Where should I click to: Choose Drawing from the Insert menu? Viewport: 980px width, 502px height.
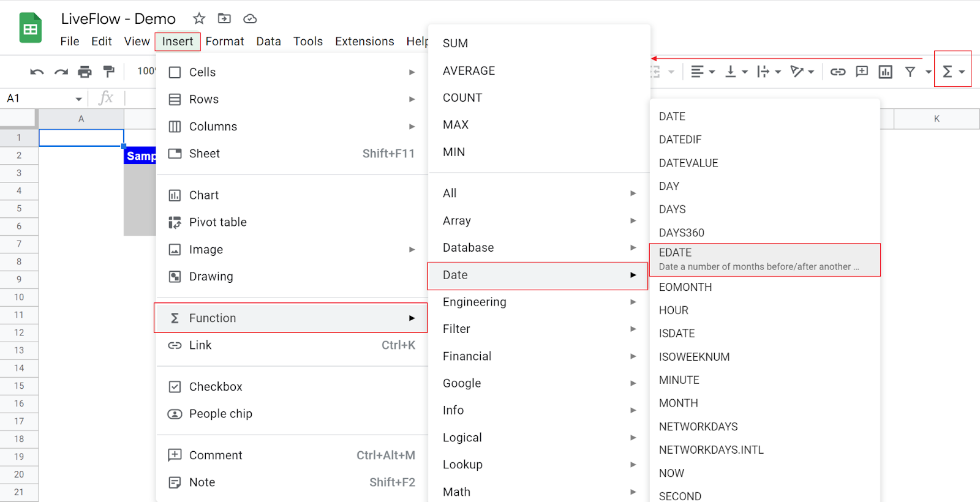tap(292, 277)
